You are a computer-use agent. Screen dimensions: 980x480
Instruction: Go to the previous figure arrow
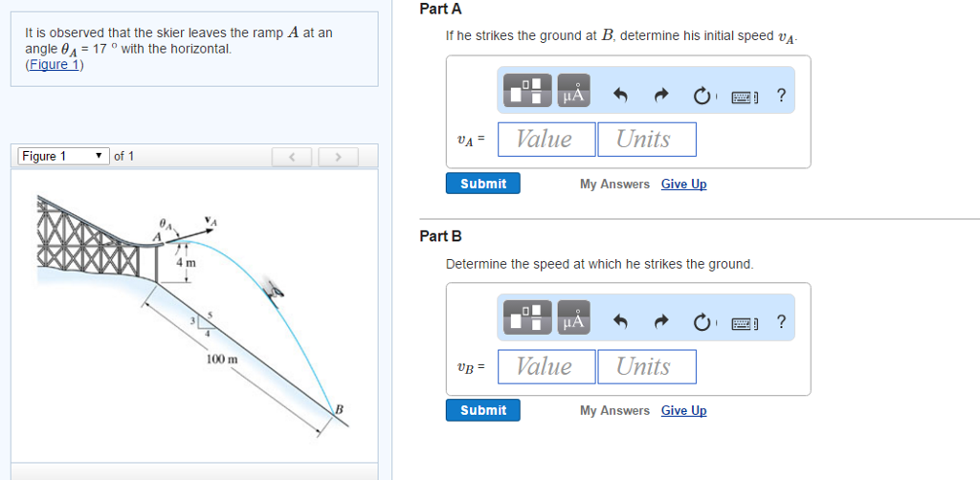click(x=292, y=157)
